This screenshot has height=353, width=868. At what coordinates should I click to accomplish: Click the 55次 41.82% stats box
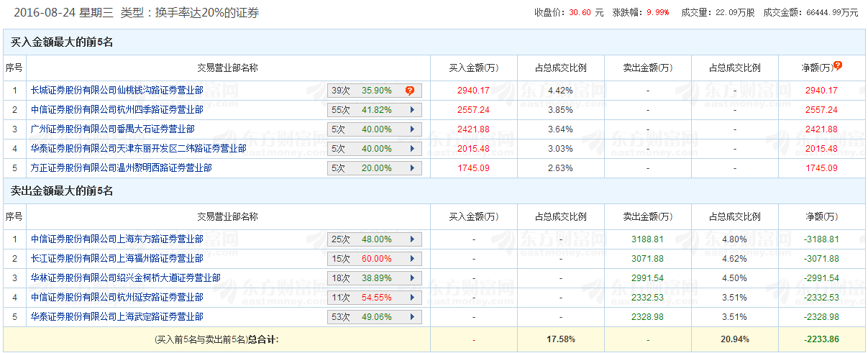click(x=375, y=110)
